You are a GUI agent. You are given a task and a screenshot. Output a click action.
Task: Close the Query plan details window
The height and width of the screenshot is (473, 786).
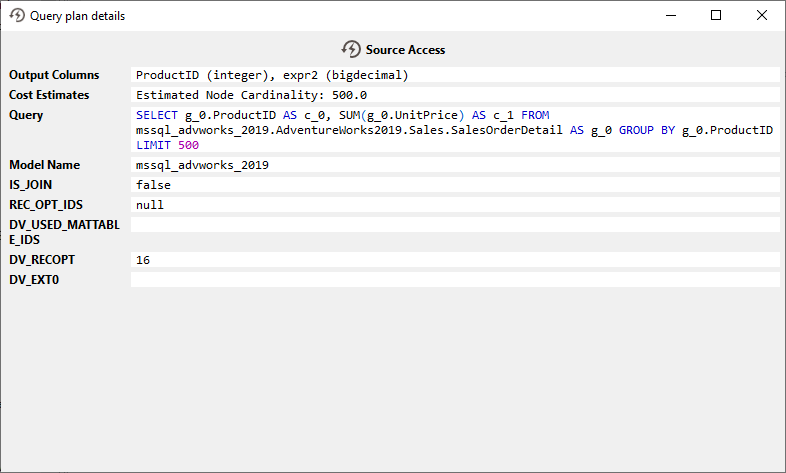click(x=762, y=15)
